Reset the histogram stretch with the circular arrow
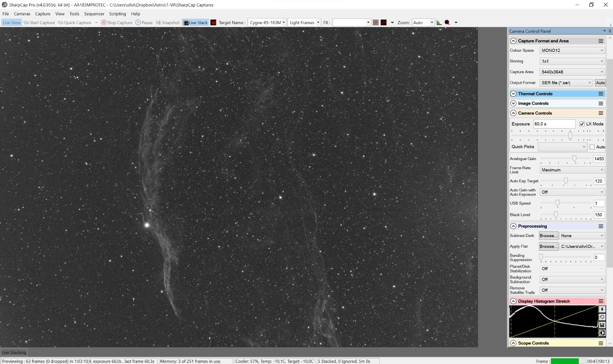This screenshot has width=613, height=364. click(602, 317)
